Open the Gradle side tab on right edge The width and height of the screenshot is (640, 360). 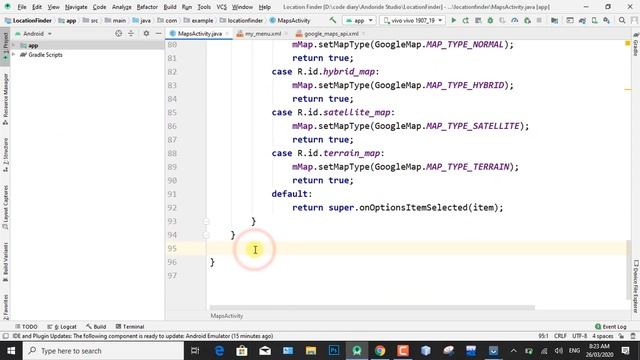click(636, 44)
